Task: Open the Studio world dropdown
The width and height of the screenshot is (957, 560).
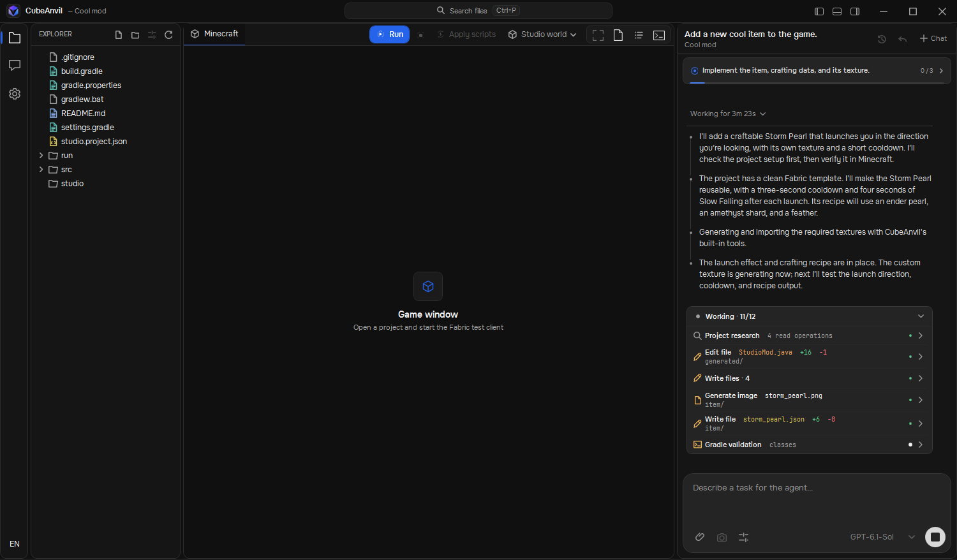Action: pyautogui.click(x=542, y=34)
